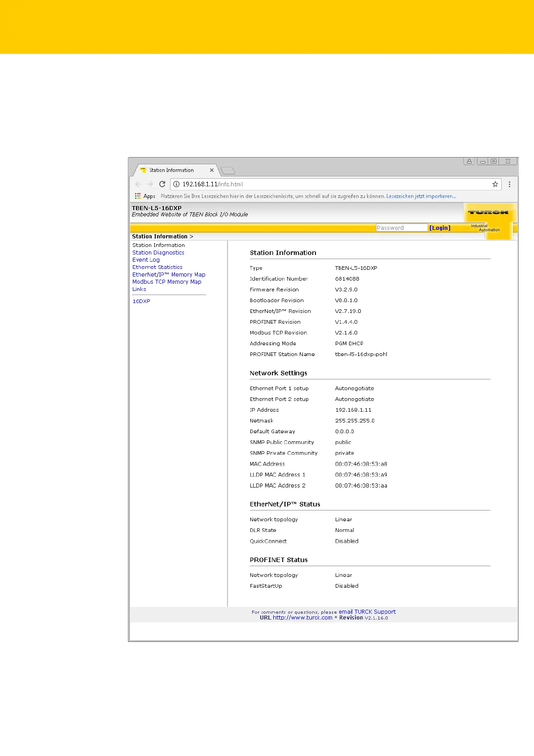Open the Event Log page
Image resolution: width=534 pixels, height=756 pixels.
(146, 260)
